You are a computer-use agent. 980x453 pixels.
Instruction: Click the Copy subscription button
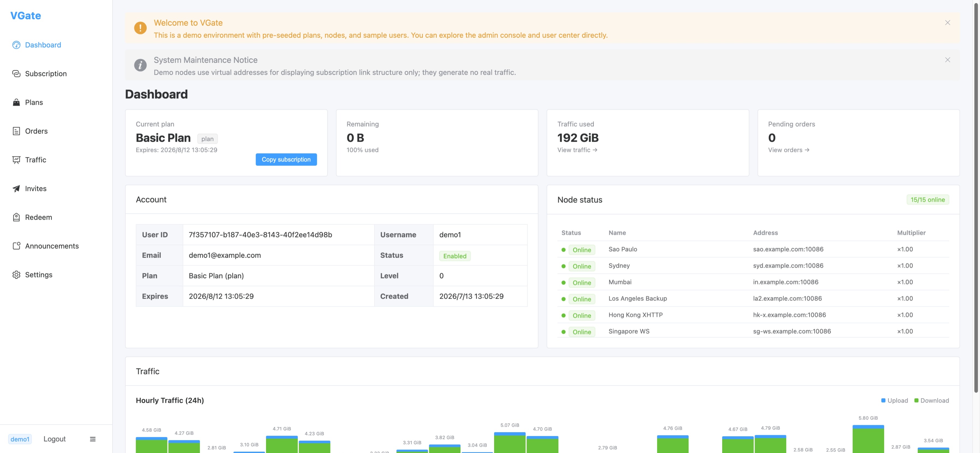click(x=286, y=160)
